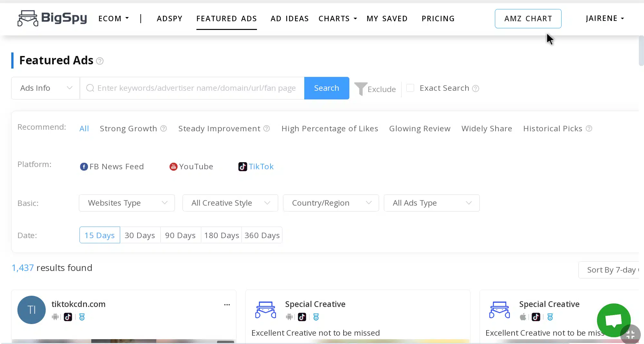The height and width of the screenshot is (344, 644).
Task: Click the Strong Growth recommendation link
Action: pos(128,128)
